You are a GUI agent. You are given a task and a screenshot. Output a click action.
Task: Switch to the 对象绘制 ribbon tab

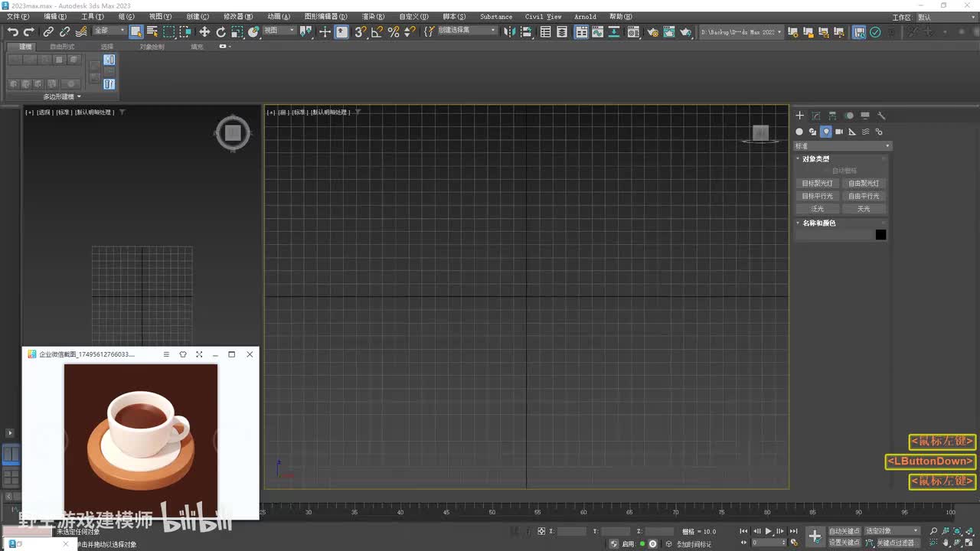coord(152,47)
